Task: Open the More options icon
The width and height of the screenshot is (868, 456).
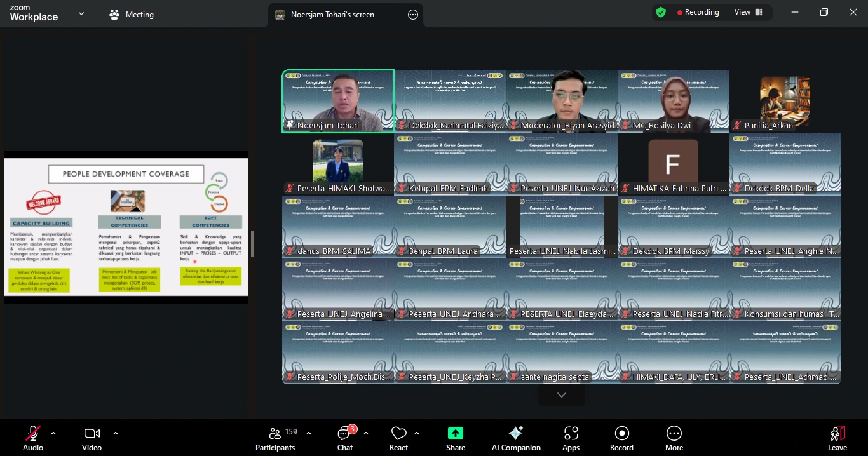Action: [x=674, y=433]
